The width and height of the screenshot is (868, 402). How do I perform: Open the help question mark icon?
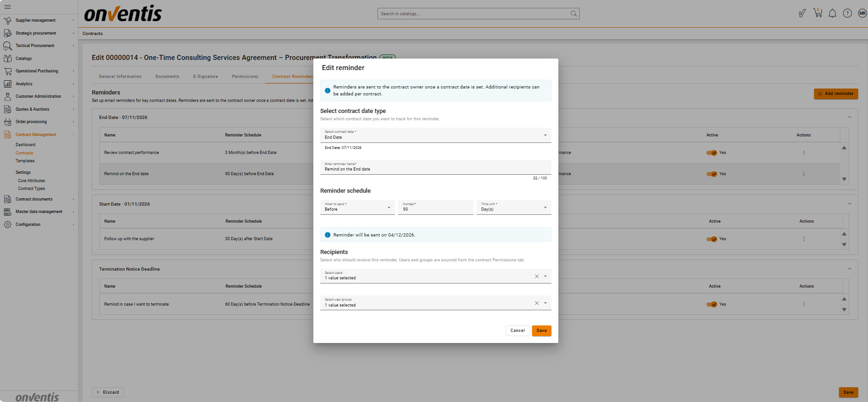tap(847, 13)
